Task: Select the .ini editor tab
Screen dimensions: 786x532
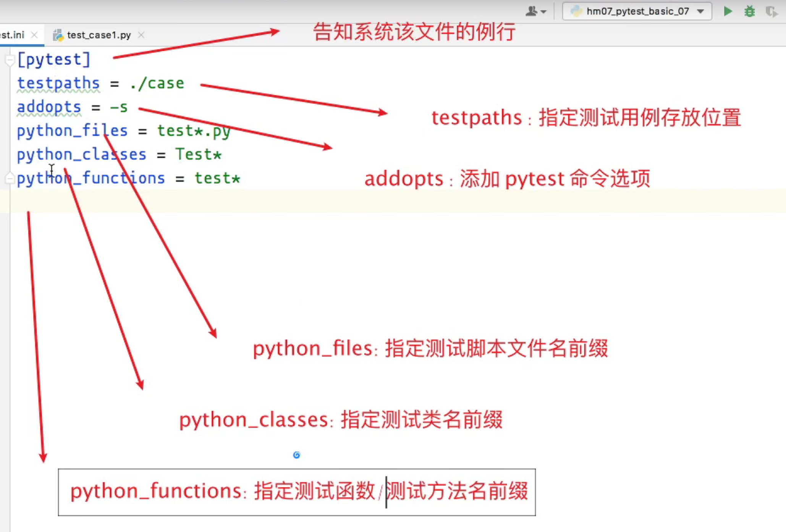Action: [12, 35]
